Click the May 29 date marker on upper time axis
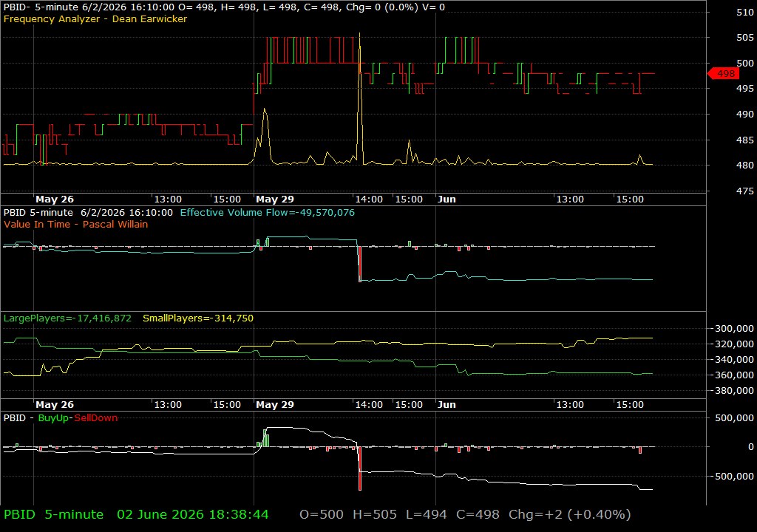This screenshot has width=757, height=532. [275, 199]
